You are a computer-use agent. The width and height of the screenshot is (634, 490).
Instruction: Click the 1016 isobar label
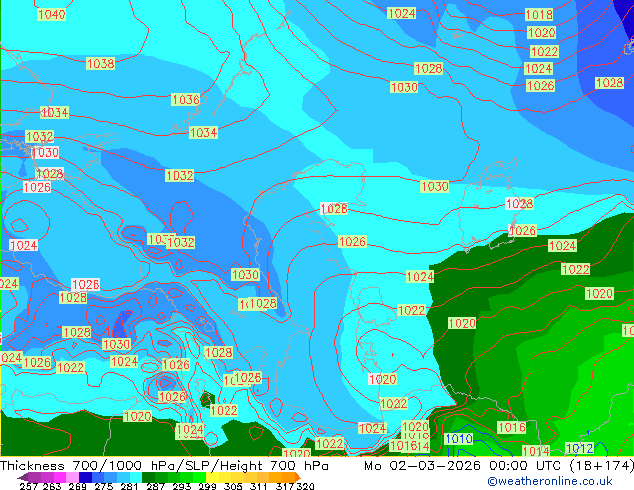tap(511, 427)
